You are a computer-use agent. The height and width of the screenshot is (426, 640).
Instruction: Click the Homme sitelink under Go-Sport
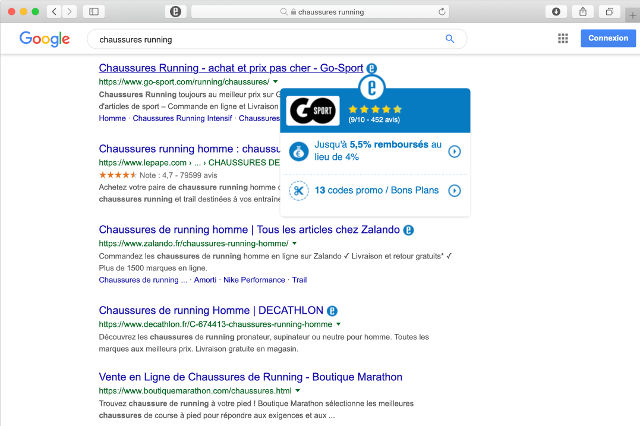point(112,118)
